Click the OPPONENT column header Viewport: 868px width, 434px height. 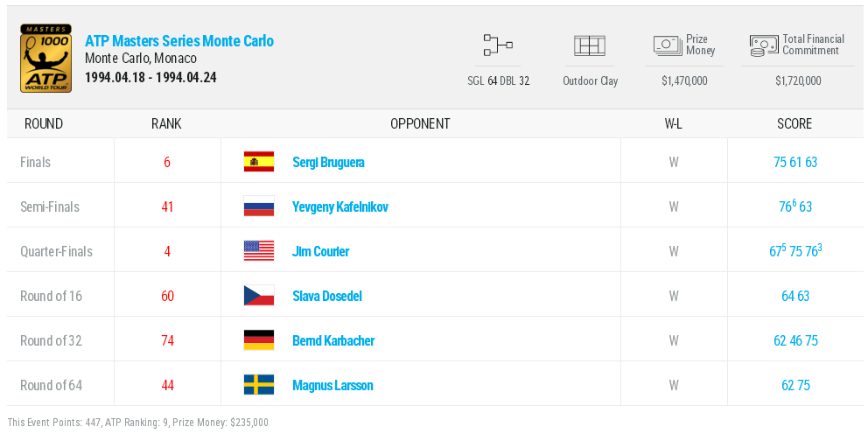(420, 124)
